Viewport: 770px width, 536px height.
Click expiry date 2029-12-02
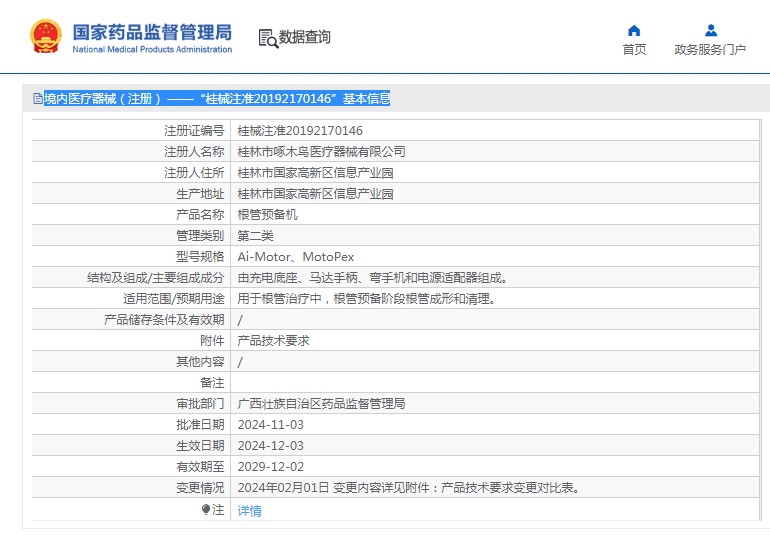(x=271, y=467)
